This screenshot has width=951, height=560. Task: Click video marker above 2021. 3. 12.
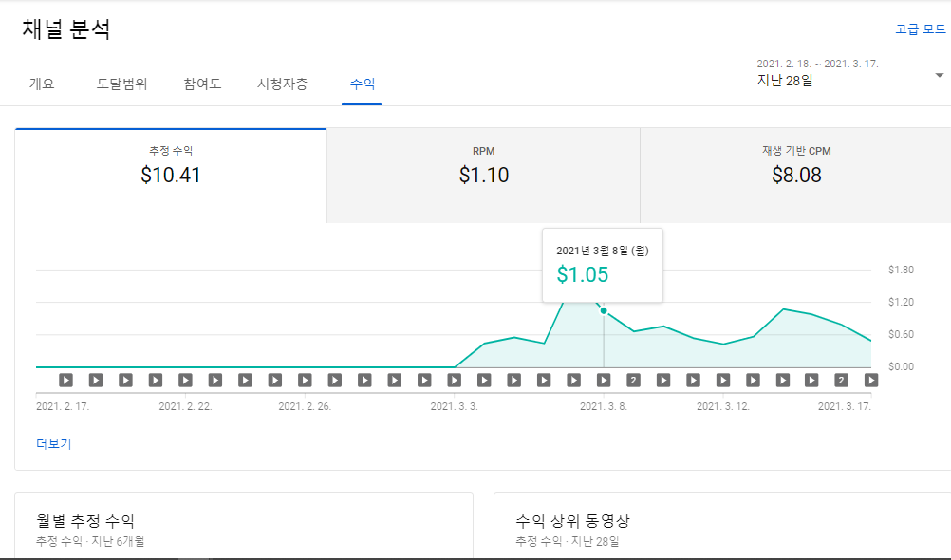[723, 381]
